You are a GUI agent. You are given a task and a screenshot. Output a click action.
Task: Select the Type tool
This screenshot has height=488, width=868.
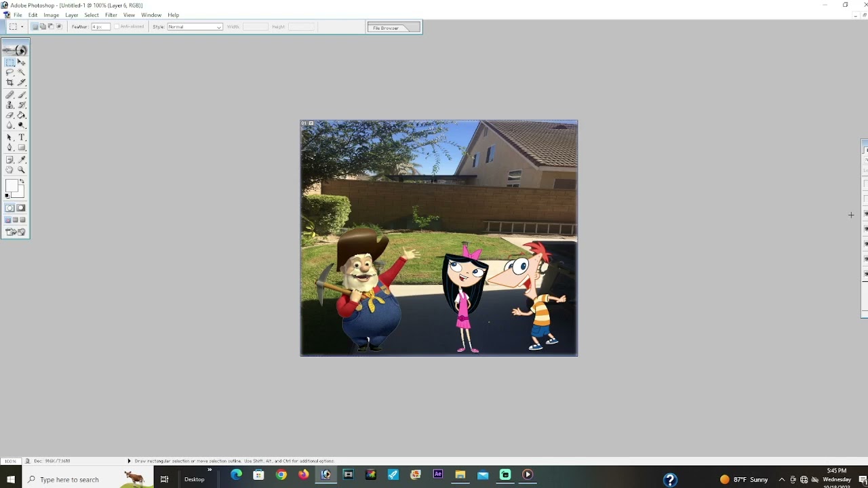coord(21,138)
